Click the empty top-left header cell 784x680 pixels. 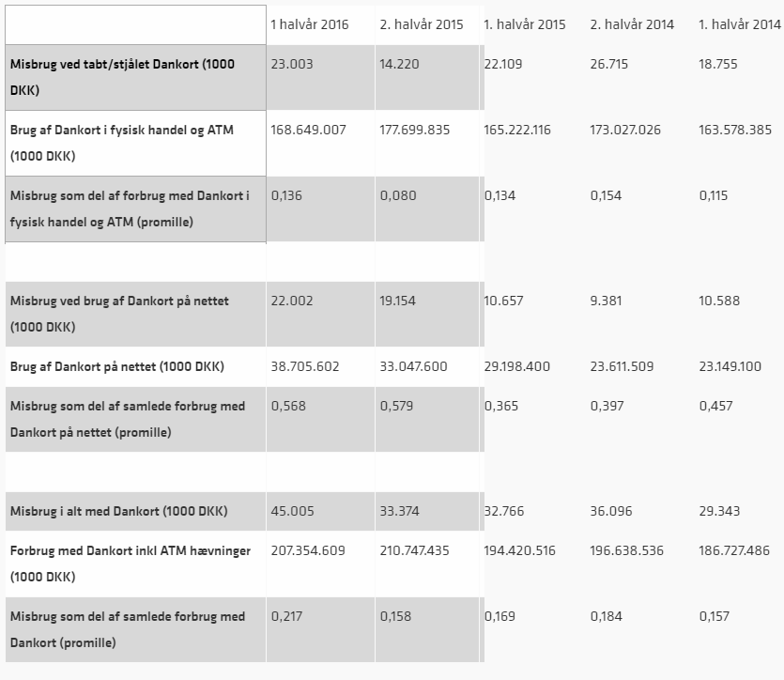tap(135, 24)
